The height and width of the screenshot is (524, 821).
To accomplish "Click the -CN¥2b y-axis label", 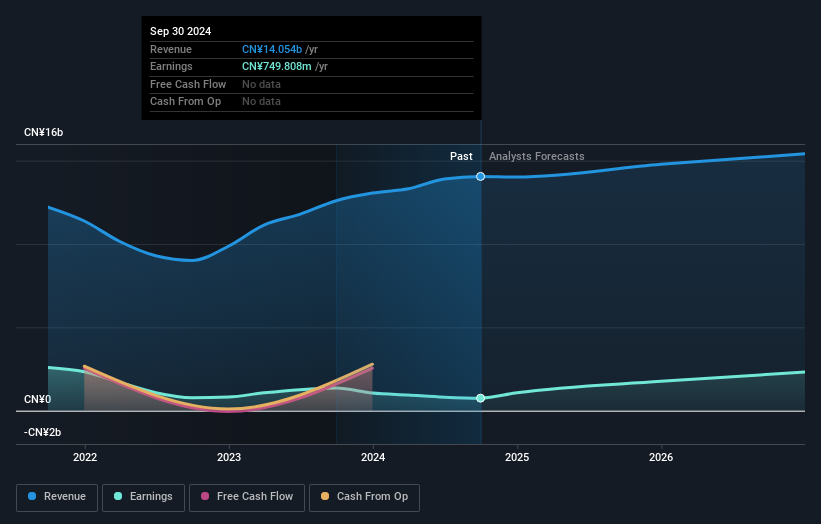I will (42, 432).
